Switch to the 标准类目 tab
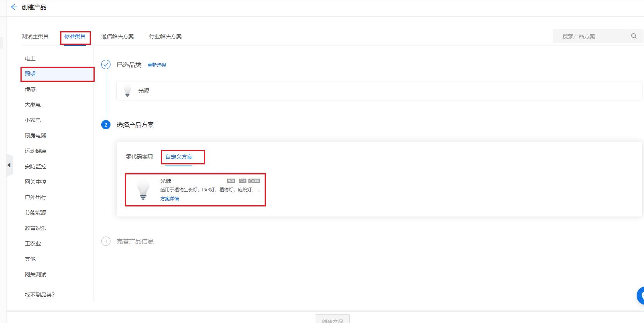 75,36
